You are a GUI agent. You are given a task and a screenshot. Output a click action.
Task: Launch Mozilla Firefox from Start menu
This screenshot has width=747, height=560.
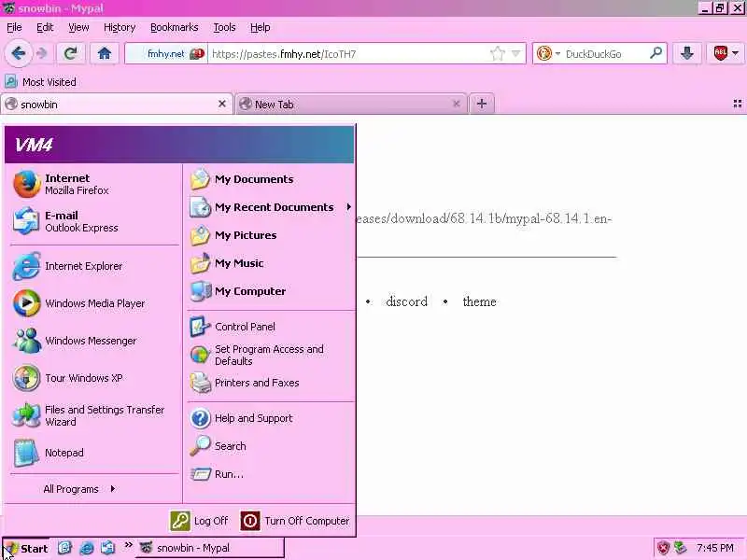tap(94, 184)
